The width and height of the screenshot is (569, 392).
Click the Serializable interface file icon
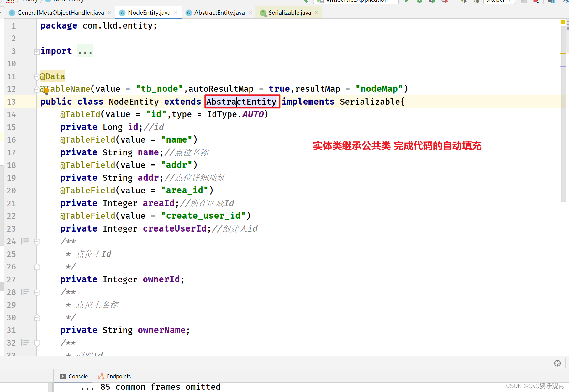click(x=263, y=13)
